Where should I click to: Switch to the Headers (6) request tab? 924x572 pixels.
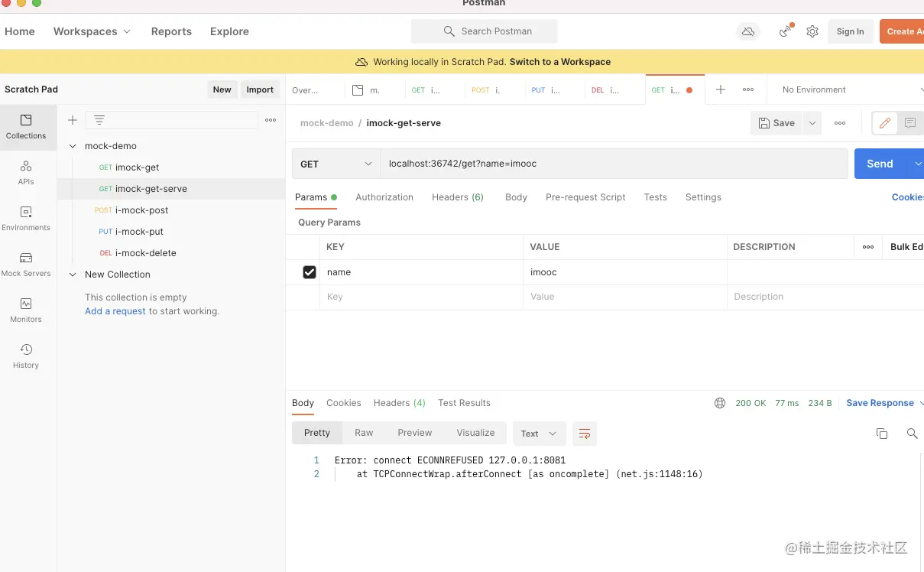coord(458,197)
